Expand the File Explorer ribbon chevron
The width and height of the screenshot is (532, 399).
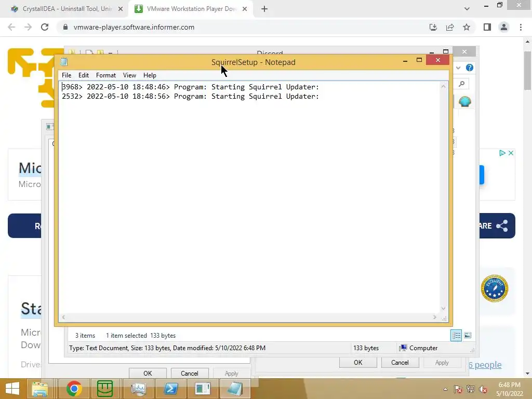458,68
